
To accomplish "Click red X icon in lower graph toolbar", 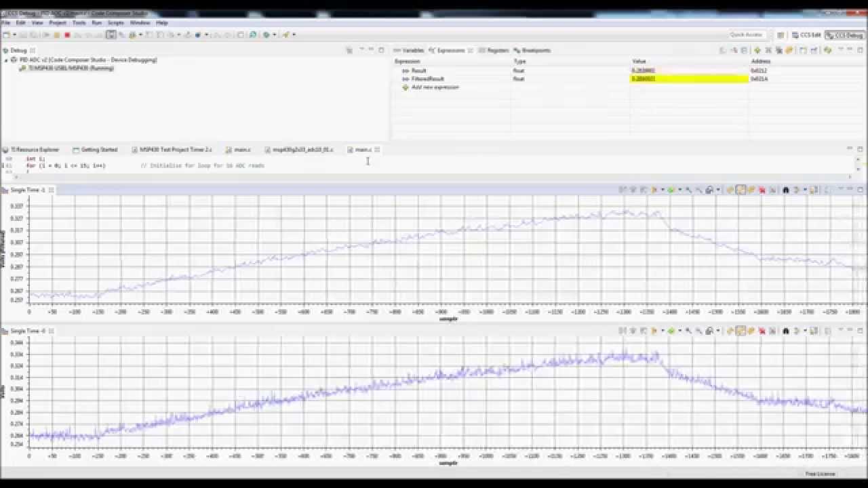I will click(762, 331).
